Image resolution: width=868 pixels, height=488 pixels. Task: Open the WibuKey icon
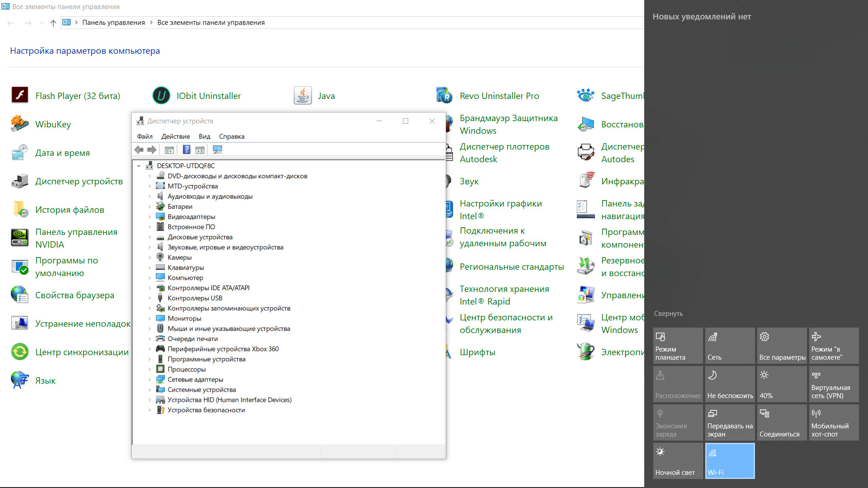(20, 124)
